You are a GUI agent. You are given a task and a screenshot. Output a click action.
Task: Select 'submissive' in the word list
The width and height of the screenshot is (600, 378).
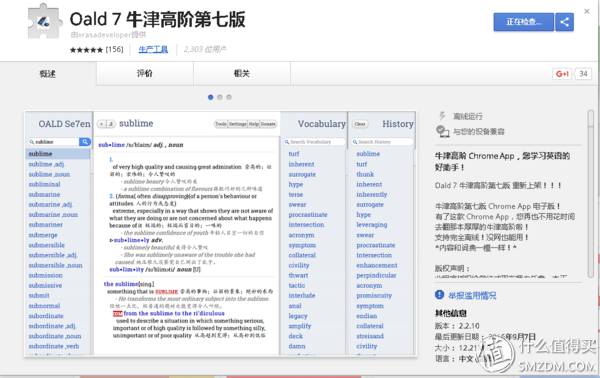(x=45, y=285)
